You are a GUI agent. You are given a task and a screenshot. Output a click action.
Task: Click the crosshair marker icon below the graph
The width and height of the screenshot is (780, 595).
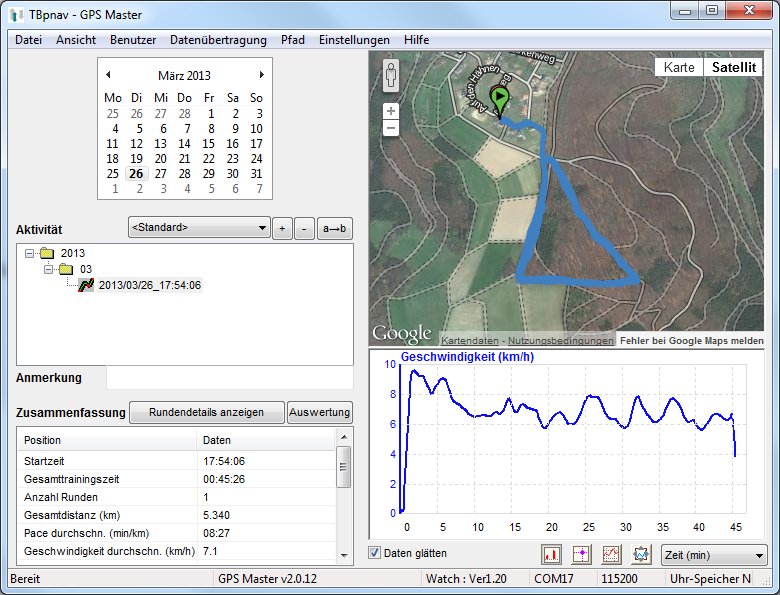pyautogui.click(x=581, y=554)
